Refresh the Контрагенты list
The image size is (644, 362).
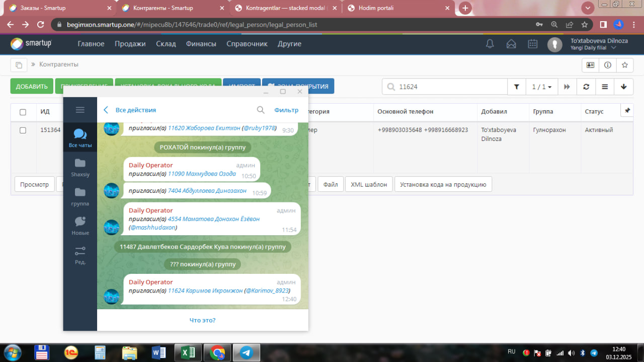(586, 87)
